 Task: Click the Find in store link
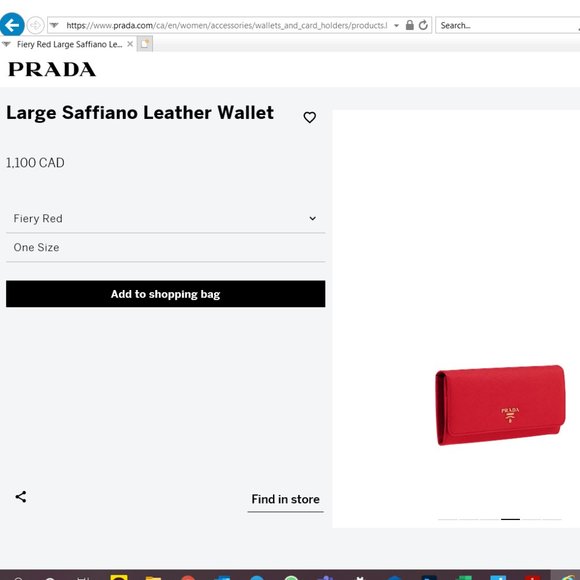[x=286, y=499]
